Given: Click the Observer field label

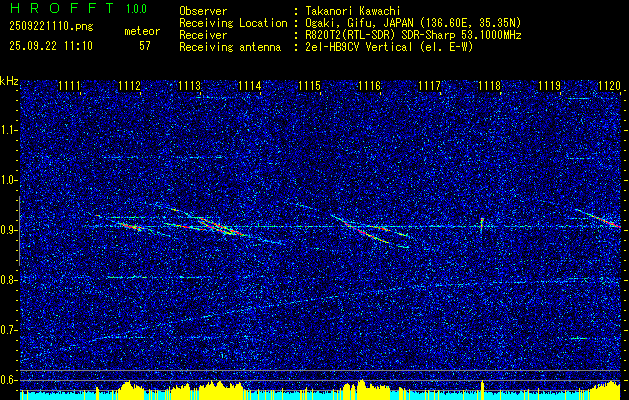Looking at the screenshot, I should click(x=203, y=11).
